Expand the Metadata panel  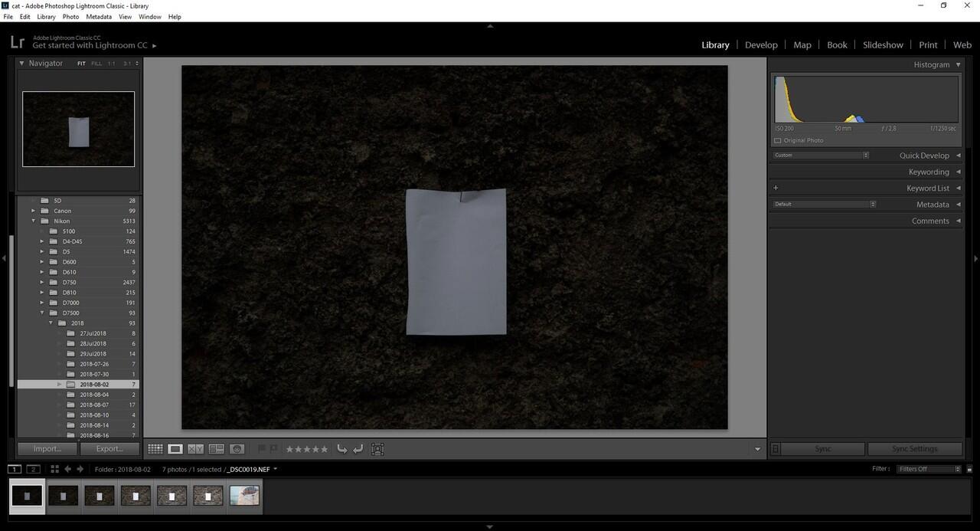coord(958,205)
